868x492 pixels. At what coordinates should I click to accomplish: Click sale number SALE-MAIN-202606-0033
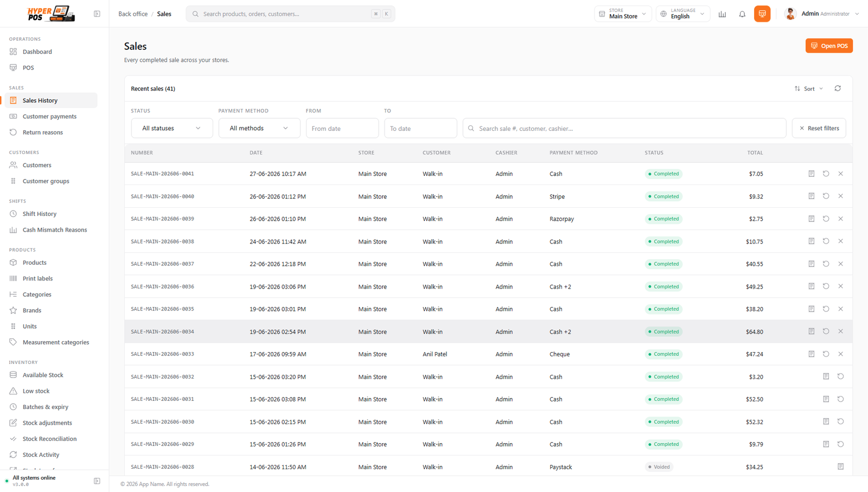click(x=162, y=354)
